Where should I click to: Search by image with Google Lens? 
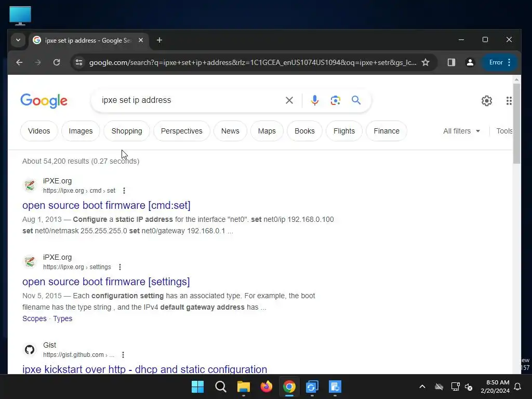pyautogui.click(x=336, y=100)
